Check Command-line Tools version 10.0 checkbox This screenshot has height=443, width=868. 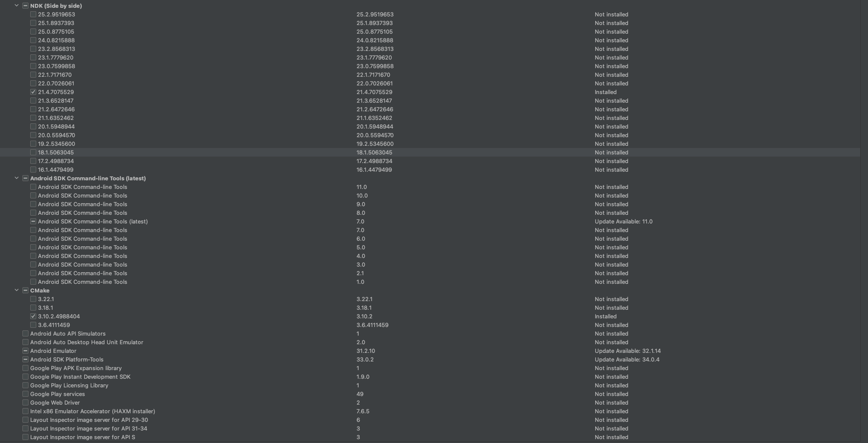click(33, 195)
